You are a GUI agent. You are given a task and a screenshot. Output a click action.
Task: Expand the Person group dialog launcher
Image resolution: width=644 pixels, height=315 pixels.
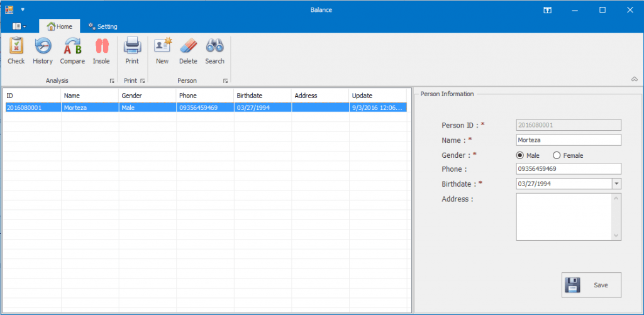(x=225, y=81)
